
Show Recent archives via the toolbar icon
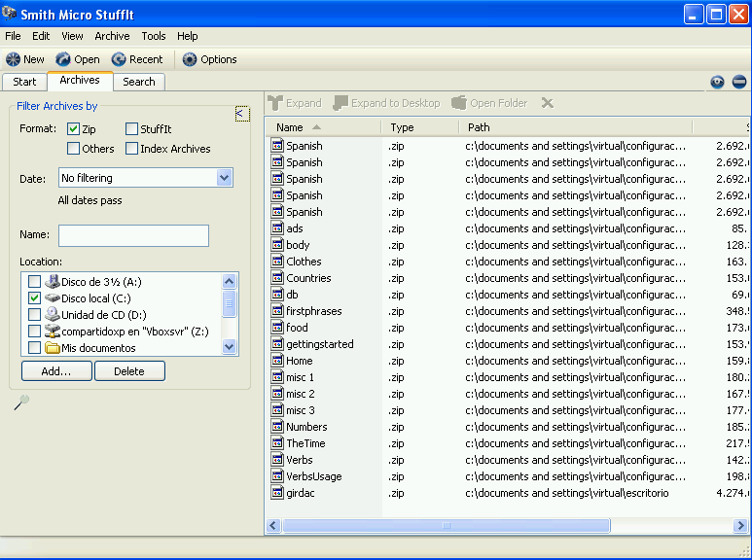pyautogui.click(x=119, y=59)
